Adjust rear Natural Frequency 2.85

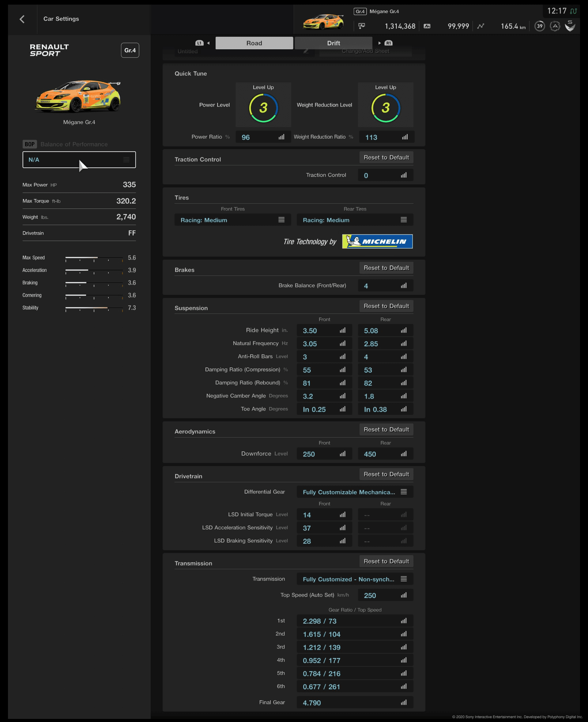point(386,343)
